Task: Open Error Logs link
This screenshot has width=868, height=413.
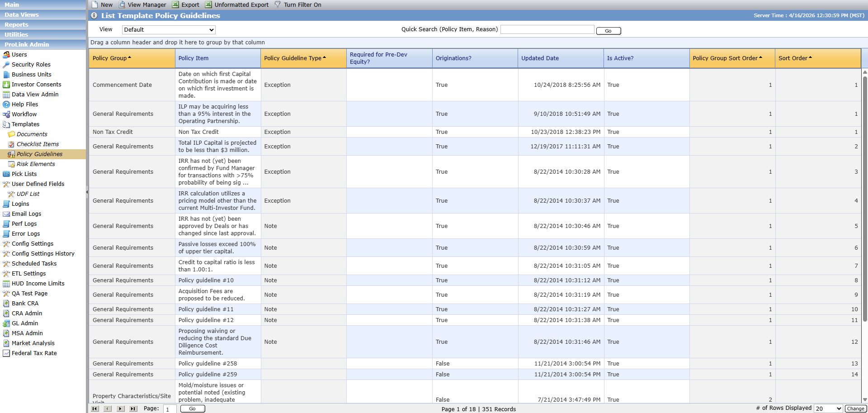Action: tap(26, 234)
